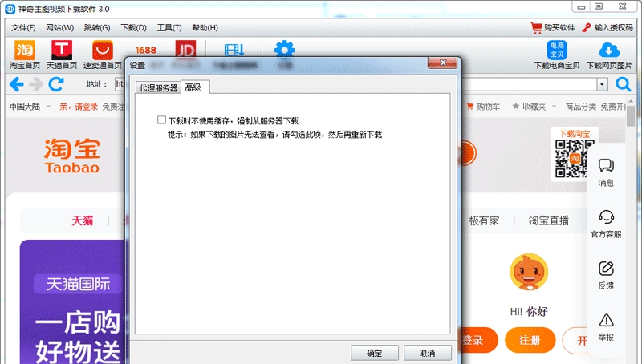Go back with the blue arrow
This screenshot has height=364, width=642.
(16, 84)
